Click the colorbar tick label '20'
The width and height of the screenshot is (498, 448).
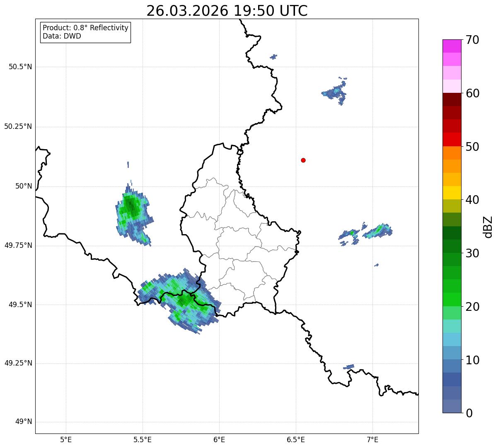tap(473, 307)
